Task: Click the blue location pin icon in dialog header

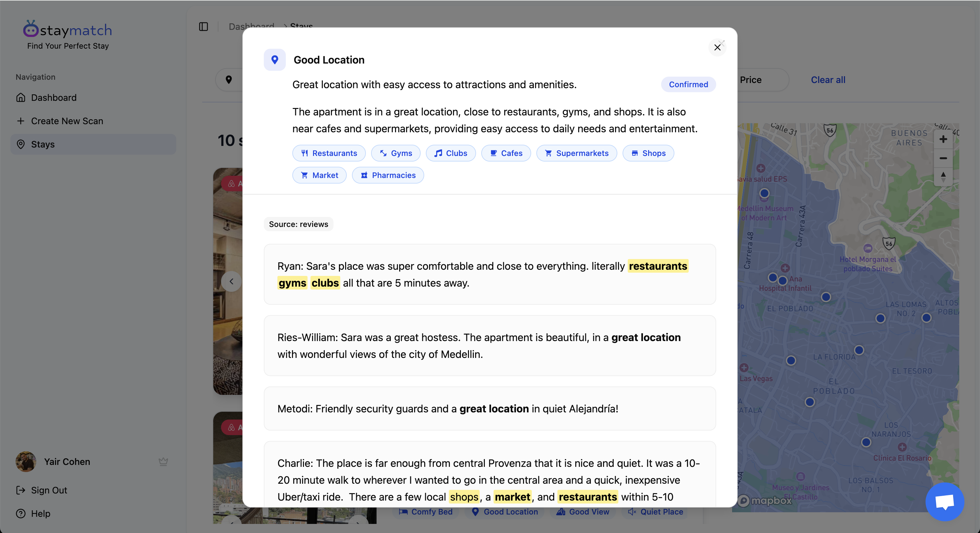Action: coord(275,60)
